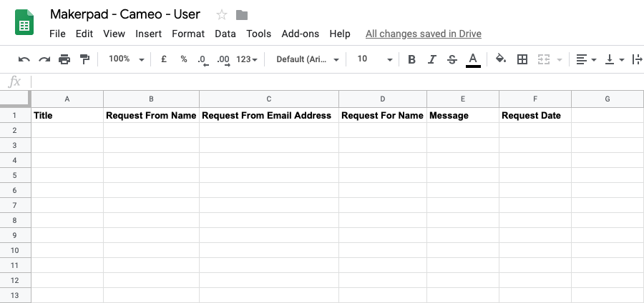Open the fill color picker
644x303 pixels.
coord(501,59)
